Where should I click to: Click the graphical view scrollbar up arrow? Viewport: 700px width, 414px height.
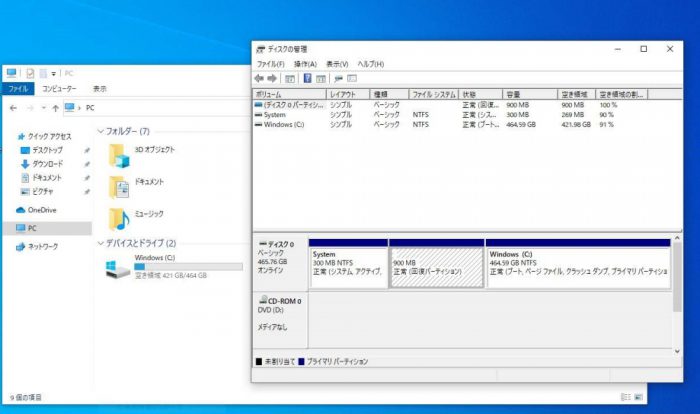click(x=677, y=238)
